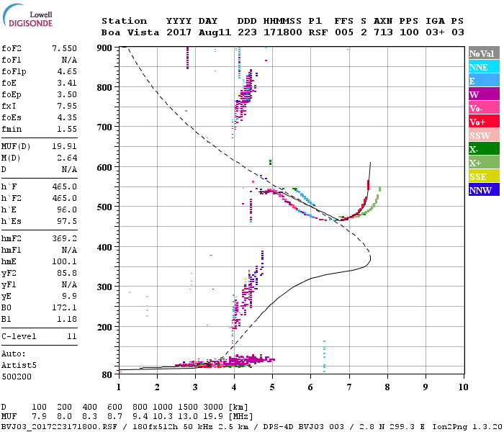Select the Vo- pink legend swatch

click(484, 108)
